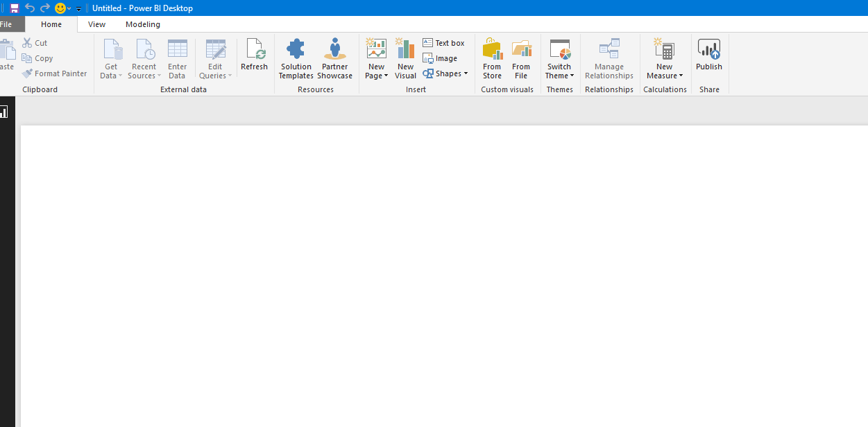Click Copy in the Clipboard group

point(37,58)
